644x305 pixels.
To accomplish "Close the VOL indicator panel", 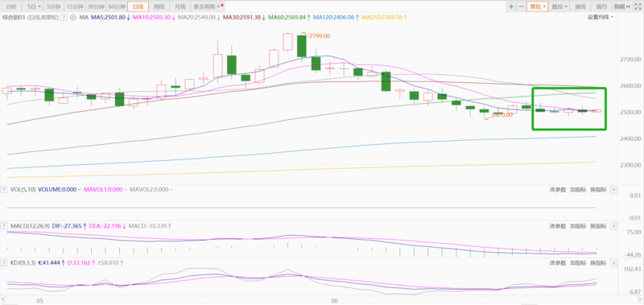I will point(613,190).
